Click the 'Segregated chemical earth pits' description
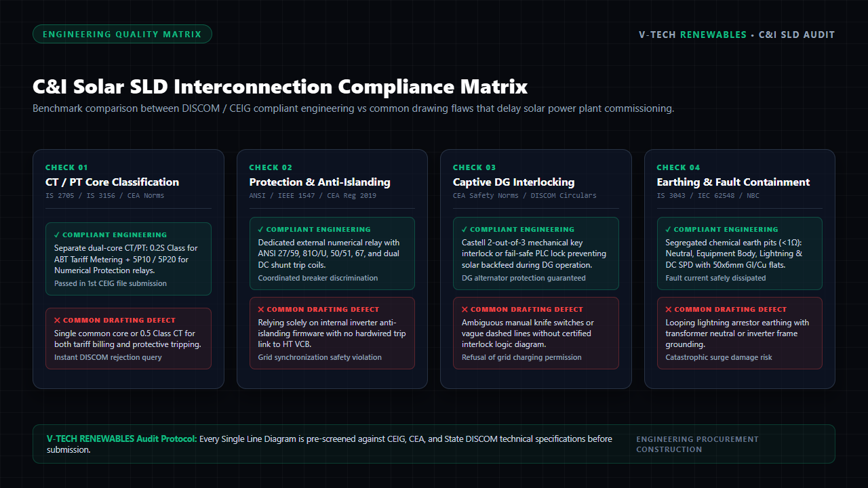This screenshot has height=488, width=868. 735,253
